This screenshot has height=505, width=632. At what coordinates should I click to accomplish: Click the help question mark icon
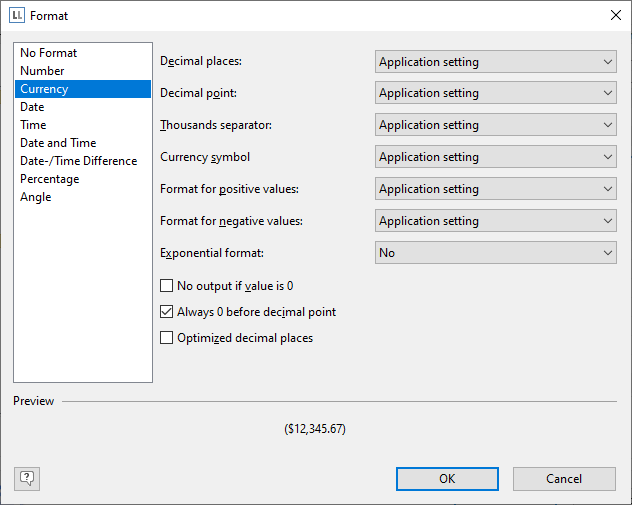pos(27,478)
